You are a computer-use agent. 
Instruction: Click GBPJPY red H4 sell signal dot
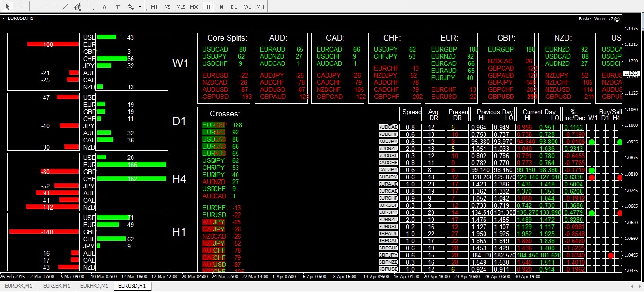pos(610,255)
